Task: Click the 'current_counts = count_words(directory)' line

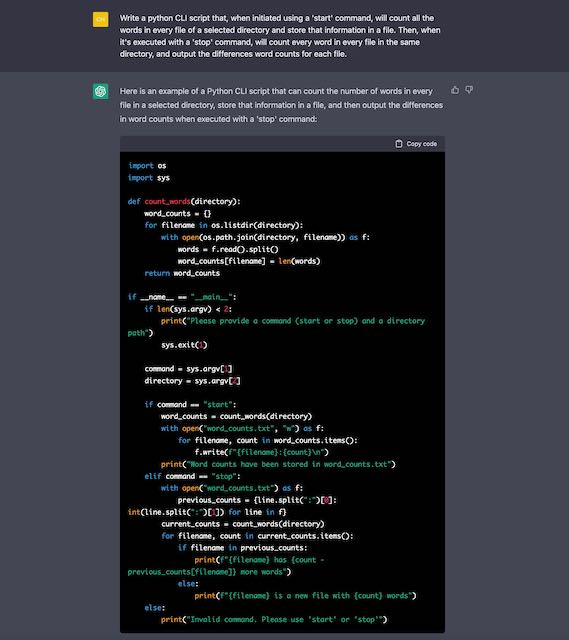Action: [242, 524]
